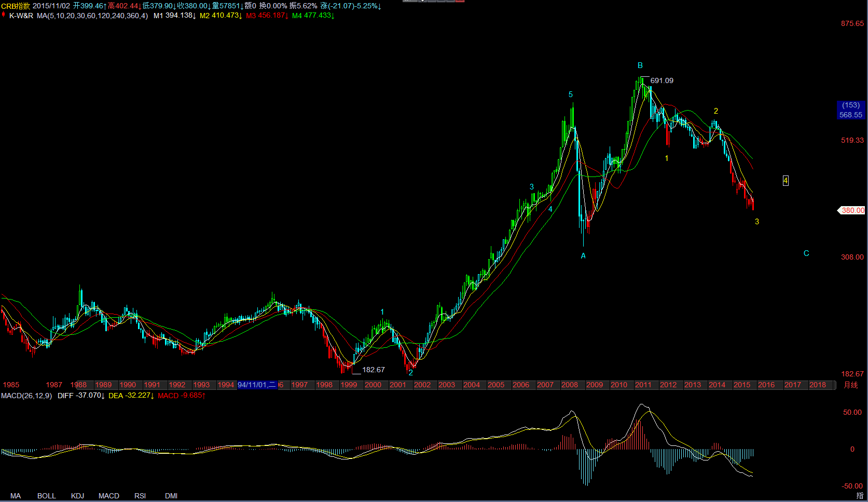Jump to 2008 on the time axis
Image resolution: width=868 pixels, height=502 pixels.
(570, 385)
